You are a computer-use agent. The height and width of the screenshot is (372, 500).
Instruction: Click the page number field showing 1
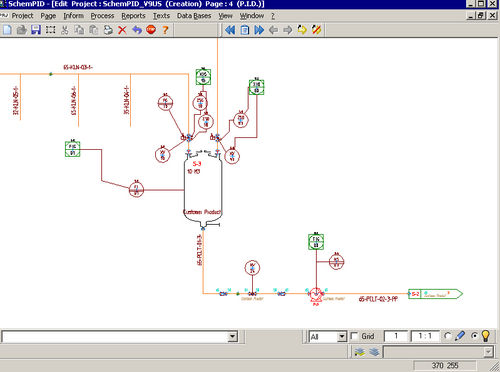point(396,336)
